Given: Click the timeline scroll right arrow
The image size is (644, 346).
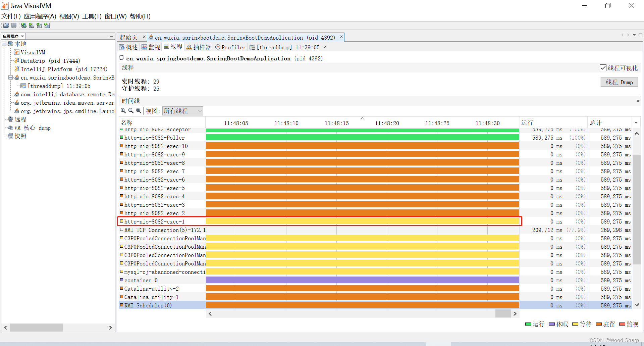Looking at the screenshot, I should (x=515, y=313).
